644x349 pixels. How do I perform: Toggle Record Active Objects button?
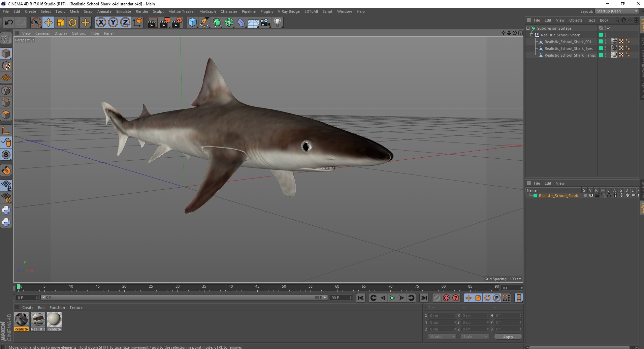pyautogui.click(x=437, y=298)
